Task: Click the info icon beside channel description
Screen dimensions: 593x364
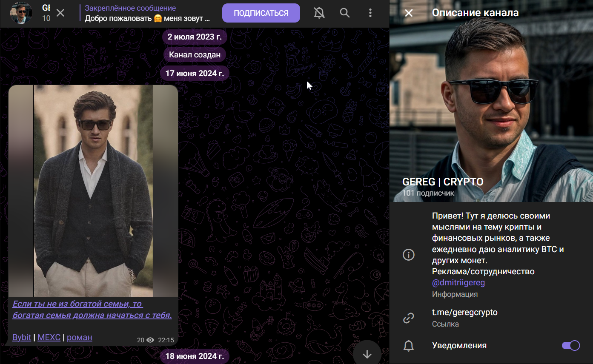Action: coord(409,255)
